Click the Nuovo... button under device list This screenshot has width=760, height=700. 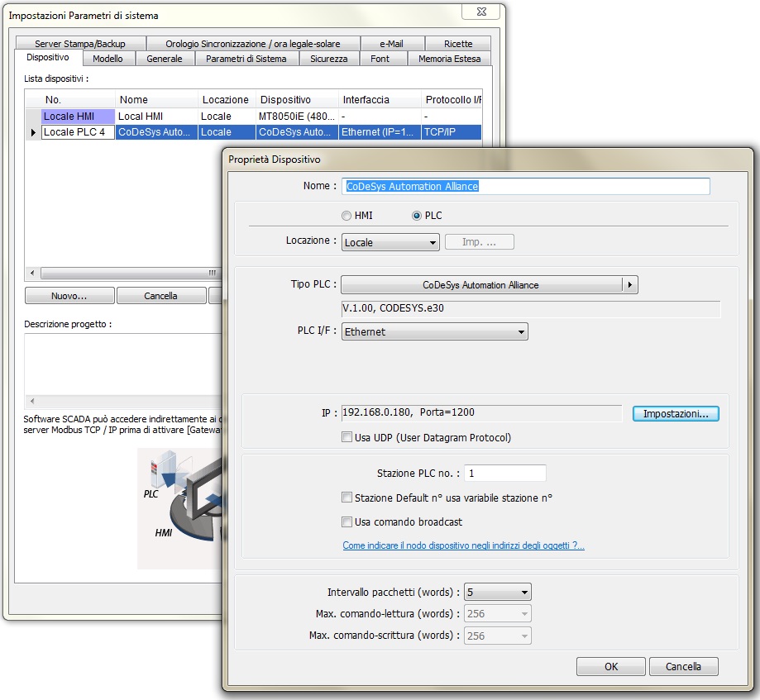[69, 296]
